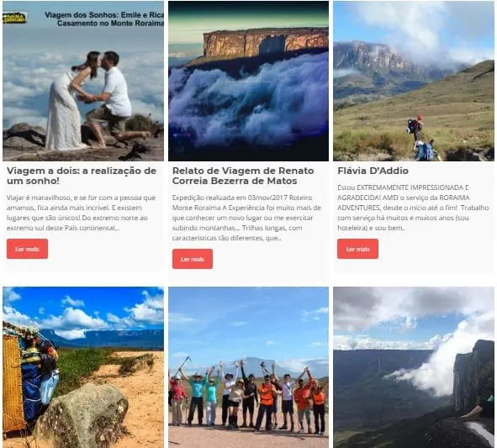This screenshot has width=497, height=448.
Task: Click the 'Viajar é maravilhoso' excerpt text
Action: click(82, 213)
